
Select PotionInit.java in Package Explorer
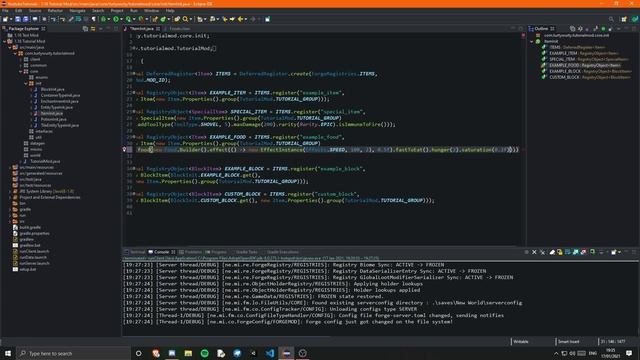53,119
